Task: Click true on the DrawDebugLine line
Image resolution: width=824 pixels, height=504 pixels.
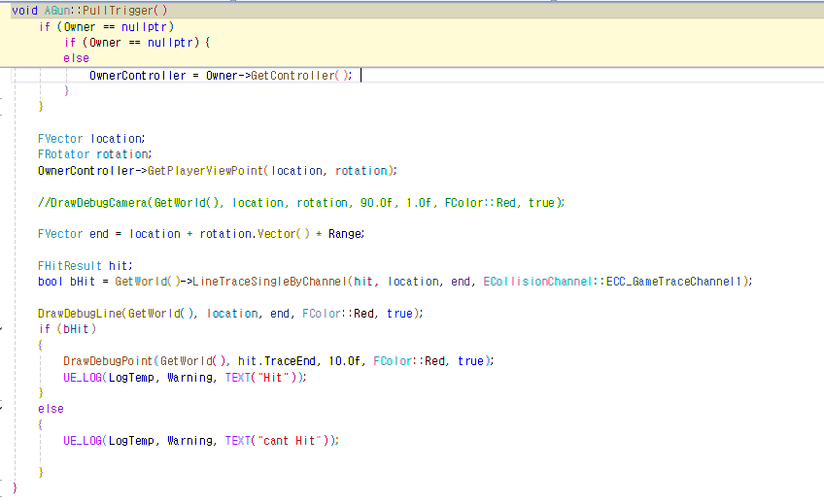Action: 399,314
